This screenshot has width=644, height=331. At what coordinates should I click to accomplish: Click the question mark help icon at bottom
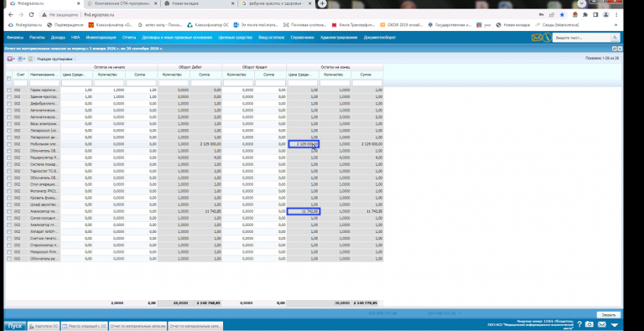(x=579, y=324)
